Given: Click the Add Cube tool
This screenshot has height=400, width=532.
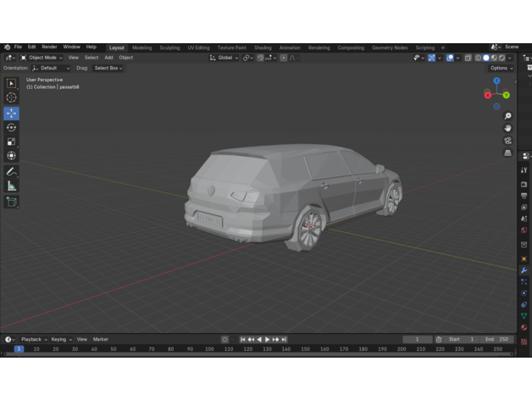Looking at the screenshot, I should coord(11,202).
